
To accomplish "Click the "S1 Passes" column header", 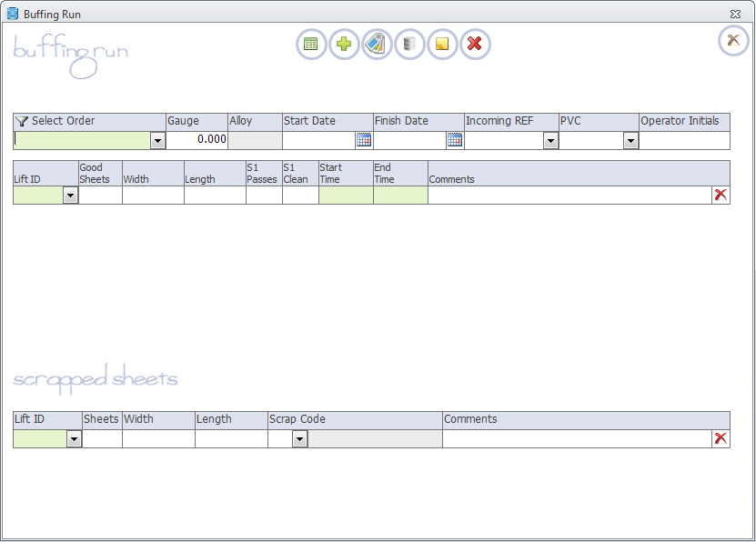I will (x=262, y=174).
